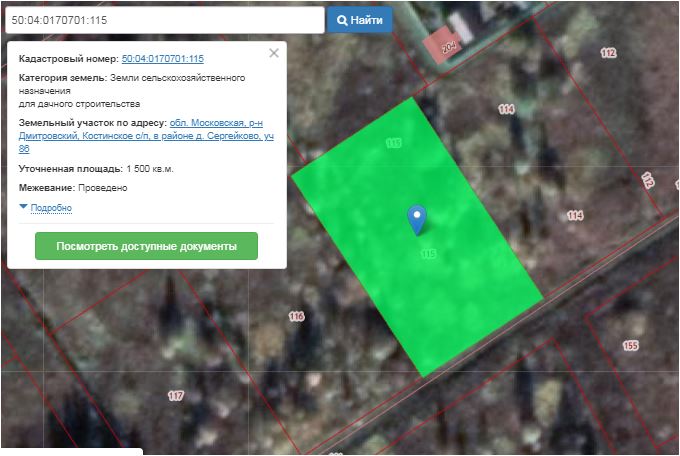Select parcel 117 on the map
The height and width of the screenshot is (456, 680).
click(176, 396)
